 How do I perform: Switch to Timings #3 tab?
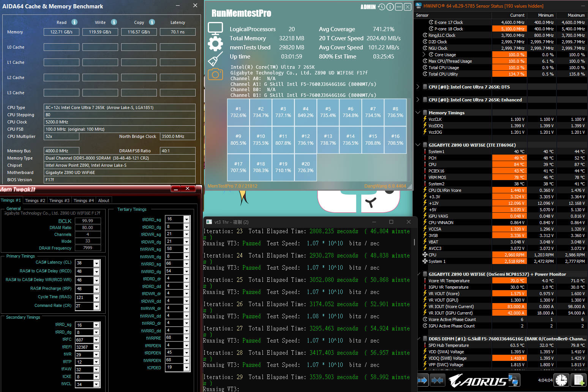[x=59, y=201]
